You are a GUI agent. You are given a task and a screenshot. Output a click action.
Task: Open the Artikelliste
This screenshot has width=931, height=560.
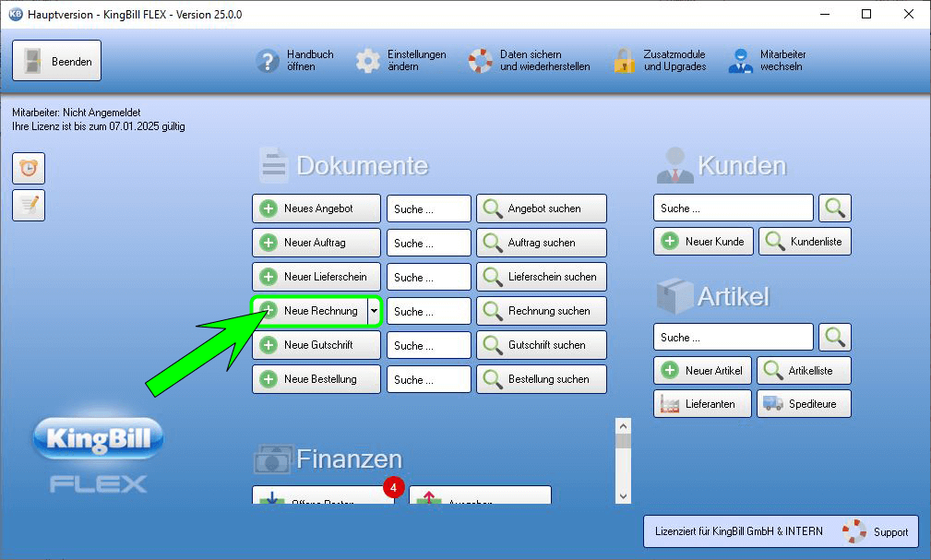(x=804, y=371)
